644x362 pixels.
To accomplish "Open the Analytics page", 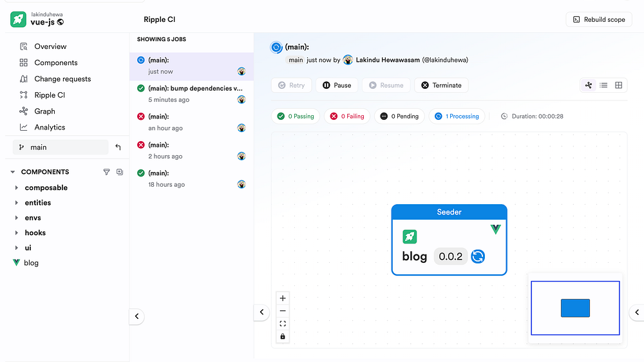I will tap(50, 128).
